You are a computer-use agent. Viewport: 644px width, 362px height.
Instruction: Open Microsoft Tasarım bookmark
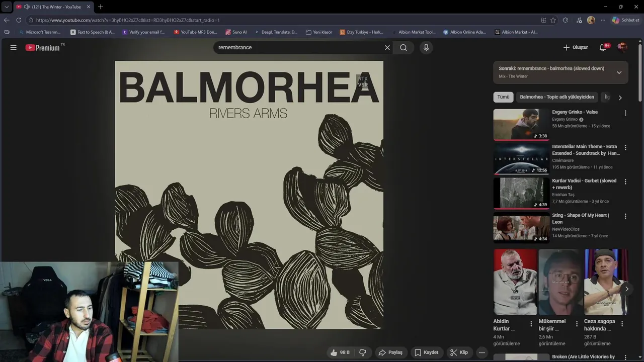tap(39, 32)
